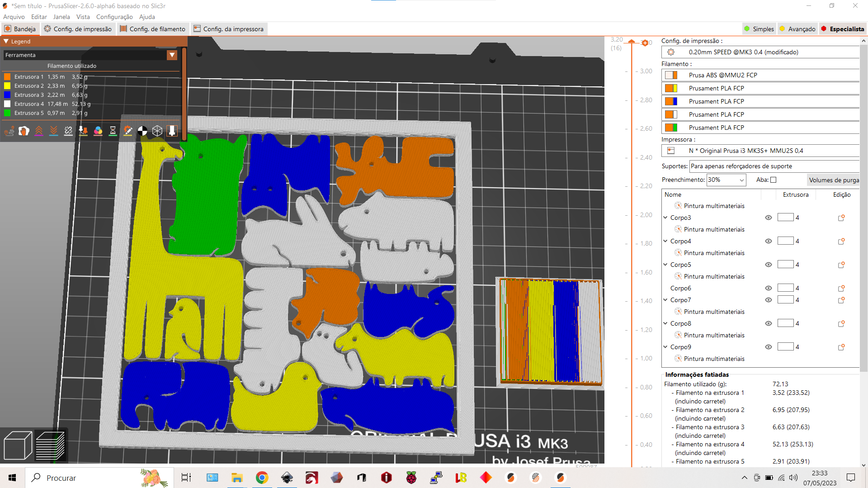Toggle visibility of Corpo6
Viewport: 868px width, 488px height.
(768, 288)
